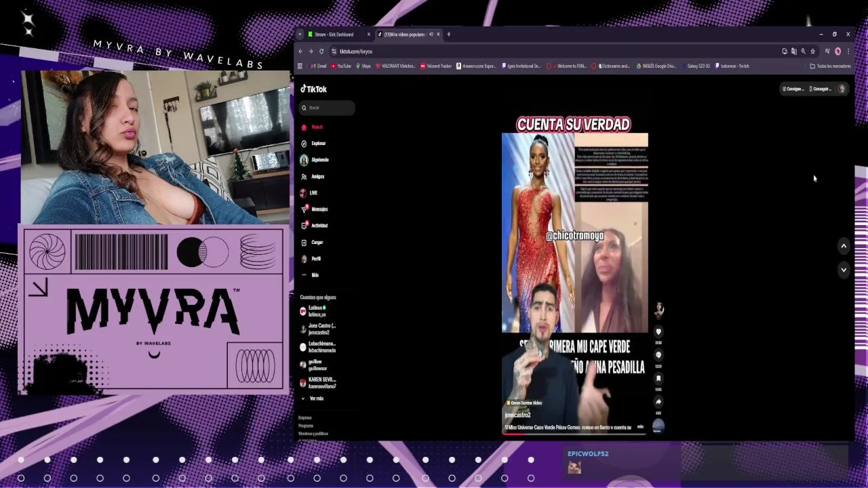Open the Gmail bookmark
This screenshot has width=868, height=488.
(319, 66)
